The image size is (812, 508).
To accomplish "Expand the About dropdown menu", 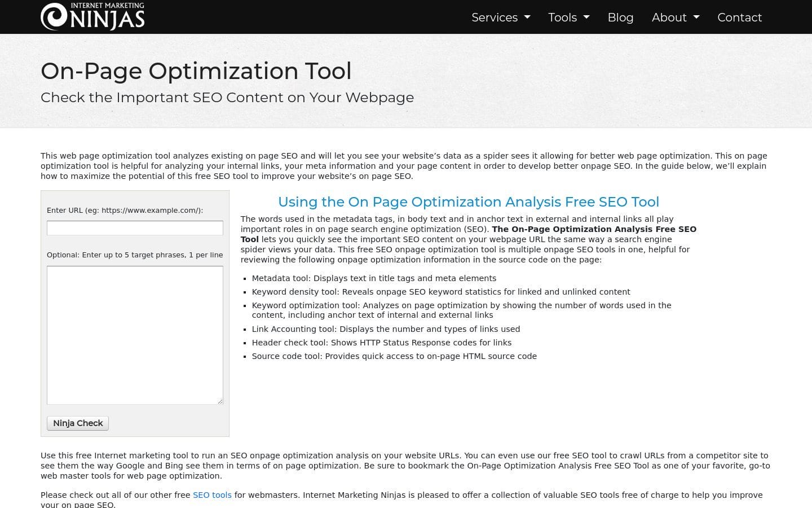I will tap(675, 17).
